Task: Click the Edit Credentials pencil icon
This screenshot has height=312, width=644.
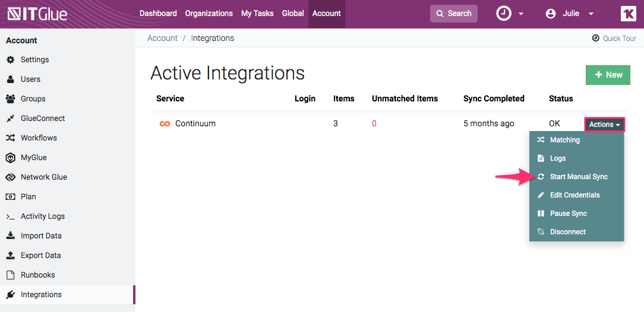Action: pyautogui.click(x=541, y=195)
